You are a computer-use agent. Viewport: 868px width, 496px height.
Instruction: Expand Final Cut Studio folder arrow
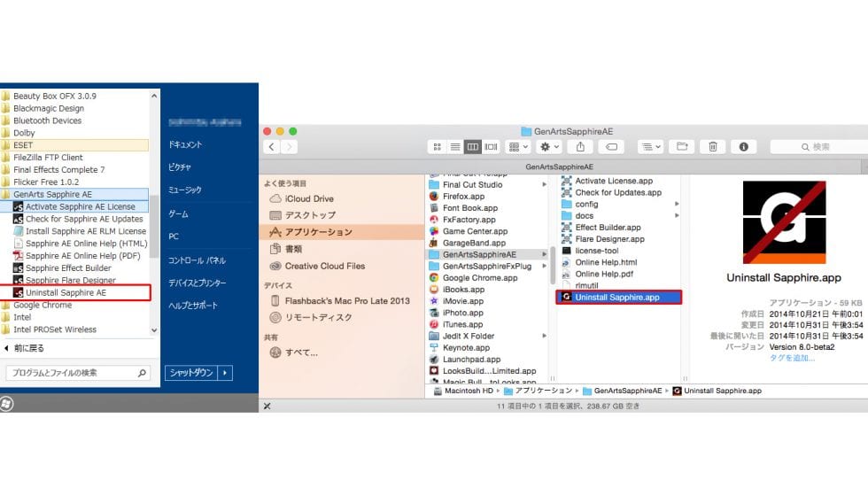(x=544, y=185)
